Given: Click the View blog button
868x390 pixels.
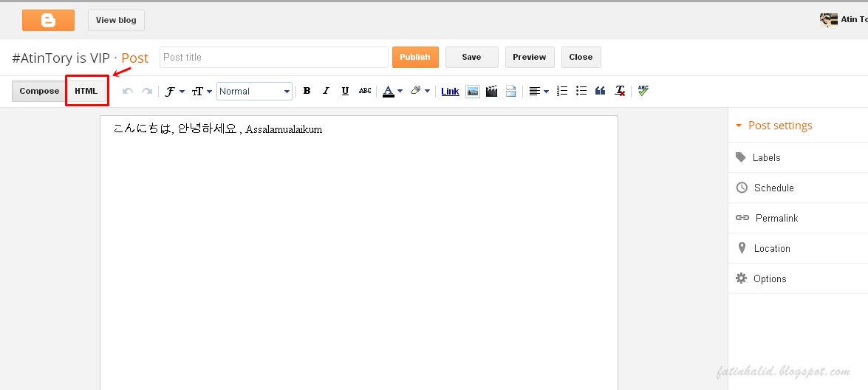Looking at the screenshot, I should [x=116, y=21].
